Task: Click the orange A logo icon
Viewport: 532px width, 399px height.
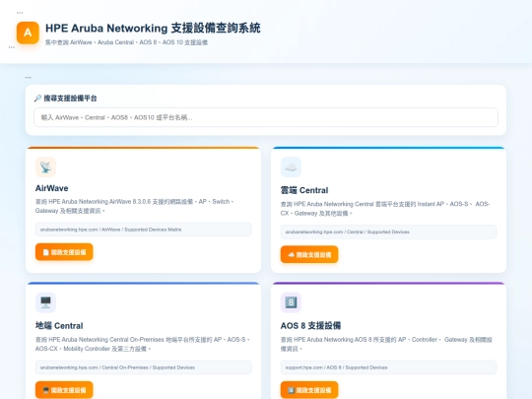Action: click(x=28, y=33)
